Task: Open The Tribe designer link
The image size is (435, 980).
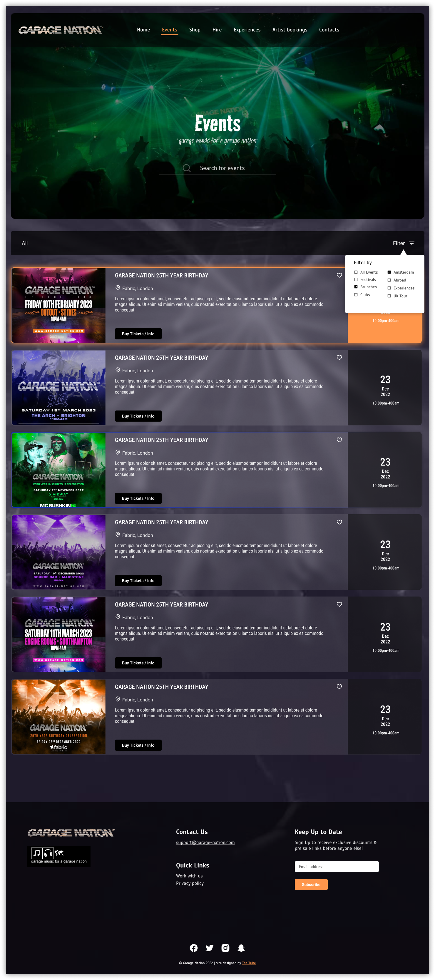Action: click(x=249, y=963)
